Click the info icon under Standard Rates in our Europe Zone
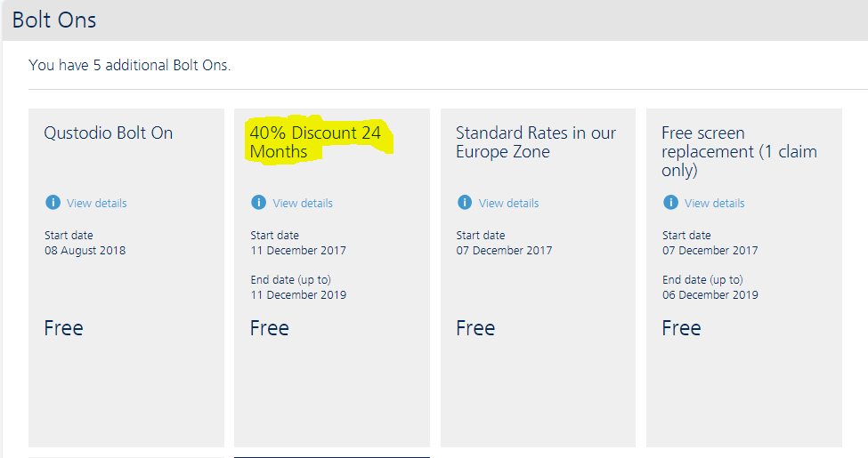 click(x=465, y=203)
